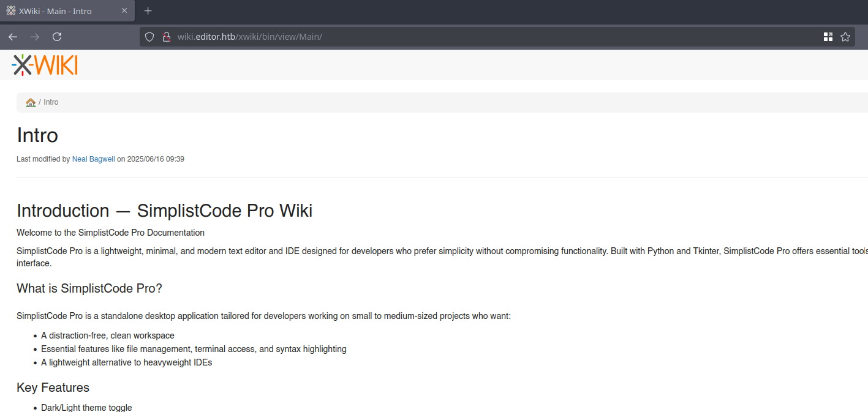Click the Intro breadcrumb link

coord(51,102)
